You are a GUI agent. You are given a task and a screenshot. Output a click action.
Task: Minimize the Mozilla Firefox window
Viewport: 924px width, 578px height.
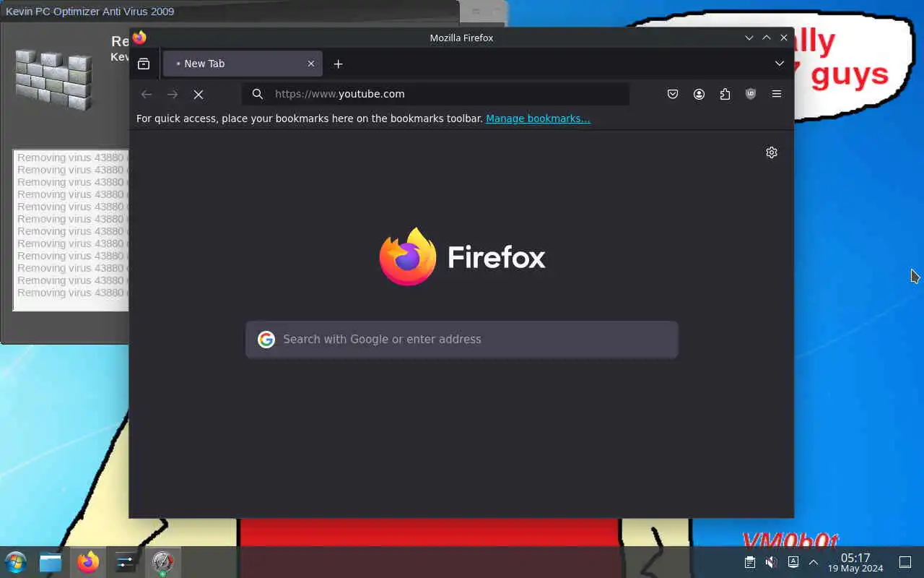(x=749, y=38)
